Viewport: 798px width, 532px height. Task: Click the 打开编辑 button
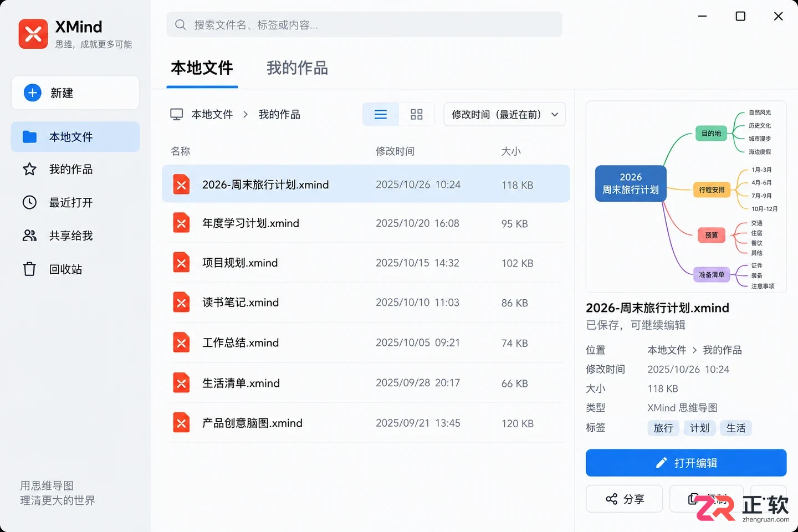(x=686, y=463)
